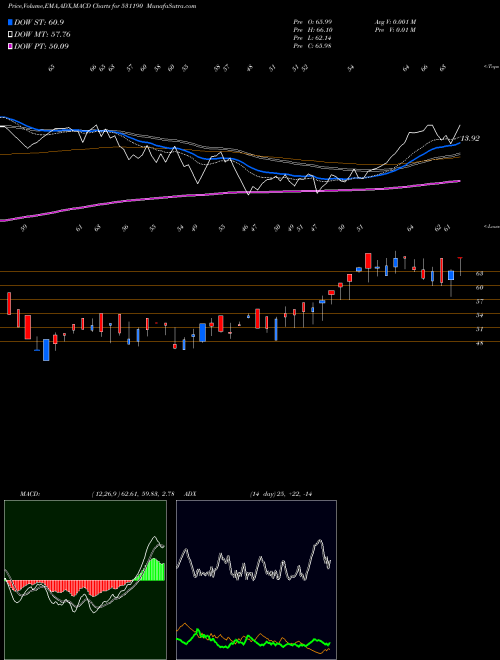This screenshot has height=660, width=500.
Task: Click the 'MACD:' panel heading
Action: (30, 494)
